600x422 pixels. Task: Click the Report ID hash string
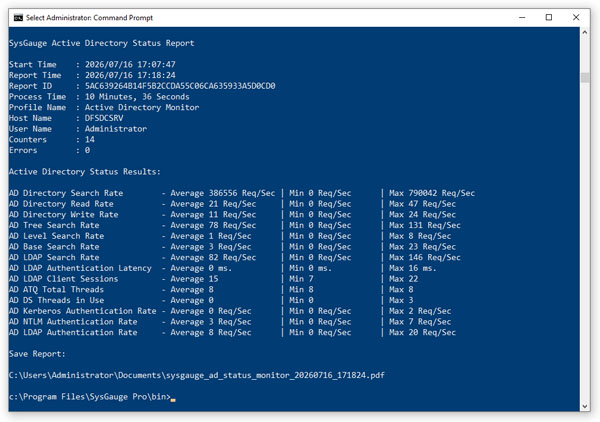pyautogui.click(x=180, y=86)
